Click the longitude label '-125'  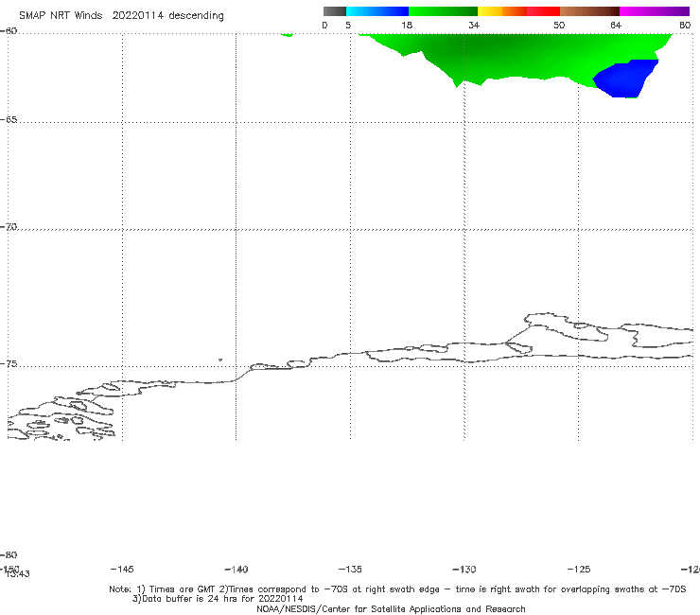[x=579, y=569]
